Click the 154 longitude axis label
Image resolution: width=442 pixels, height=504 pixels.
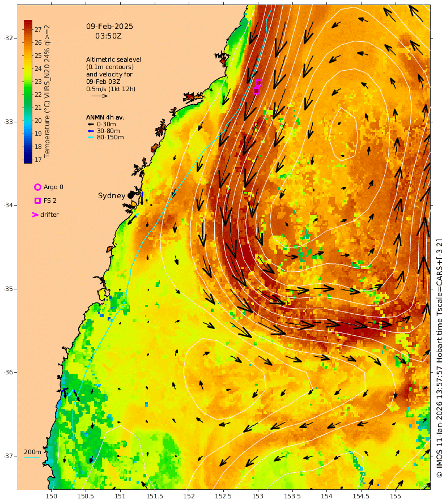pos(326,496)
